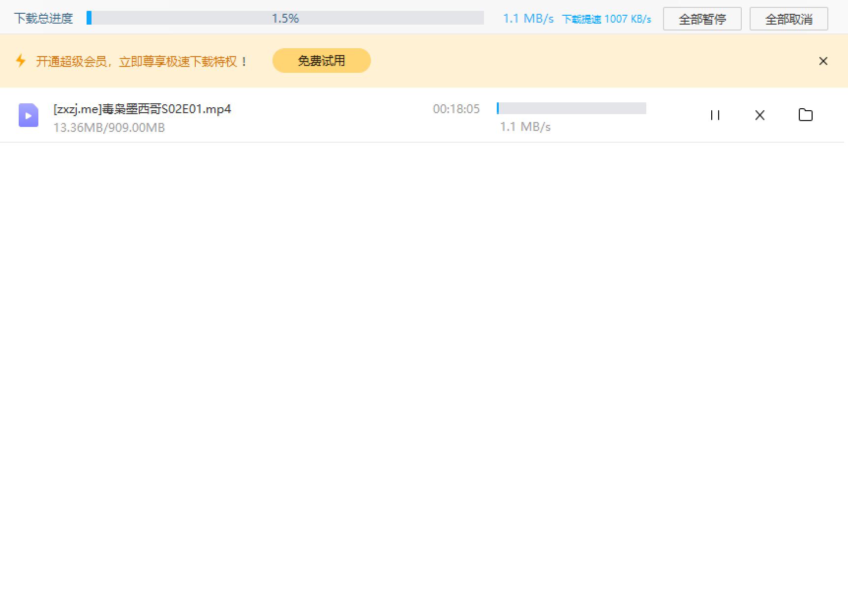Image resolution: width=848 pixels, height=616 pixels.
Task: Click the purple video file icon
Action: [28, 115]
